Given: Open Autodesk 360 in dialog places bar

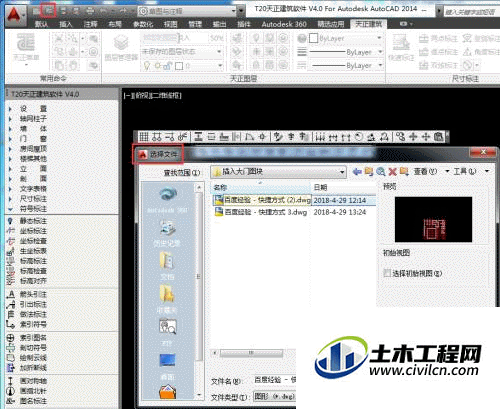Looking at the screenshot, I should click(168, 200).
